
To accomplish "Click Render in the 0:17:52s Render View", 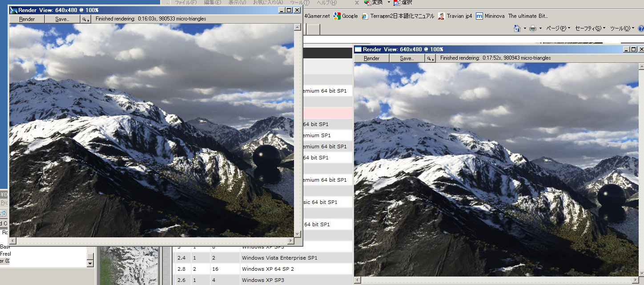I will click(x=372, y=58).
